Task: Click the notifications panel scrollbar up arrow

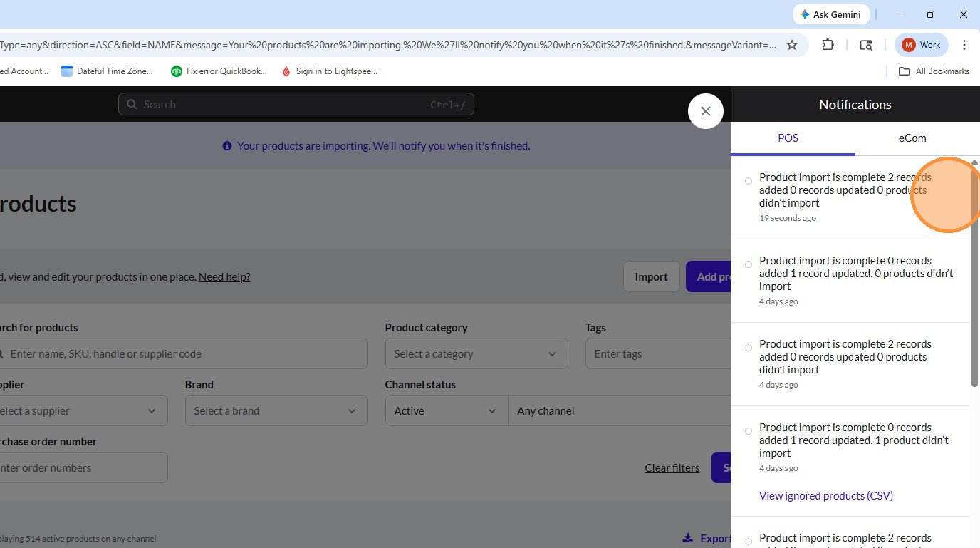Action: (975, 162)
